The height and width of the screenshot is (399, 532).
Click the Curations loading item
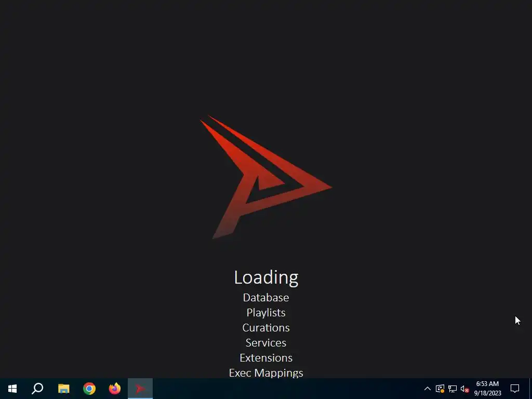266,328
